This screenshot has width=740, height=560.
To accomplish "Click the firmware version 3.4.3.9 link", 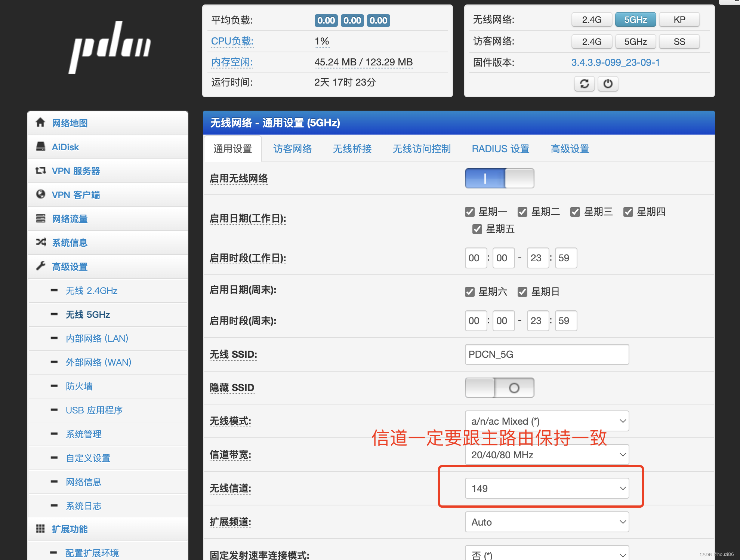I will tap(615, 62).
